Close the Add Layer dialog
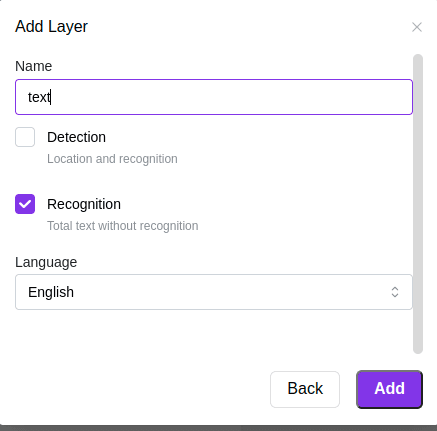 417,27
